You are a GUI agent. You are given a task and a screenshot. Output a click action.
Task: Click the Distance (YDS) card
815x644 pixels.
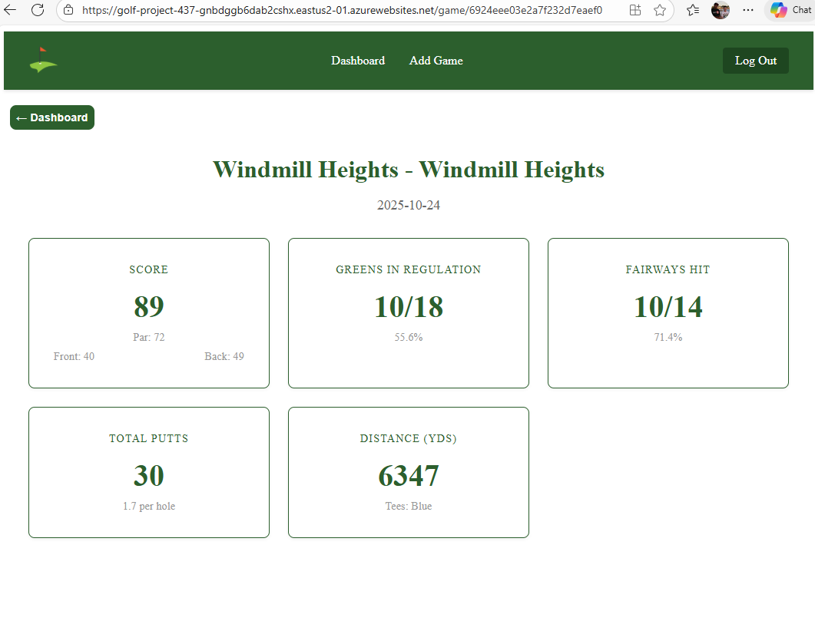point(409,472)
